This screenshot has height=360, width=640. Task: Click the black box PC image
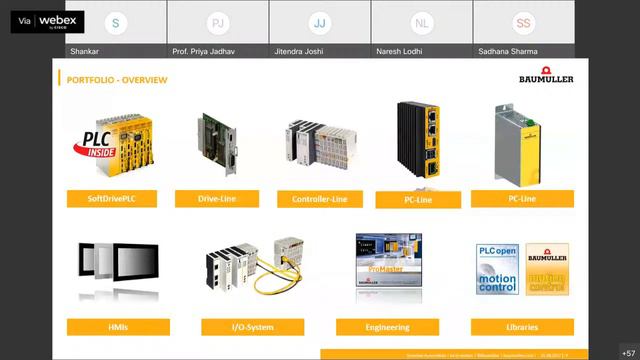pos(418,139)
